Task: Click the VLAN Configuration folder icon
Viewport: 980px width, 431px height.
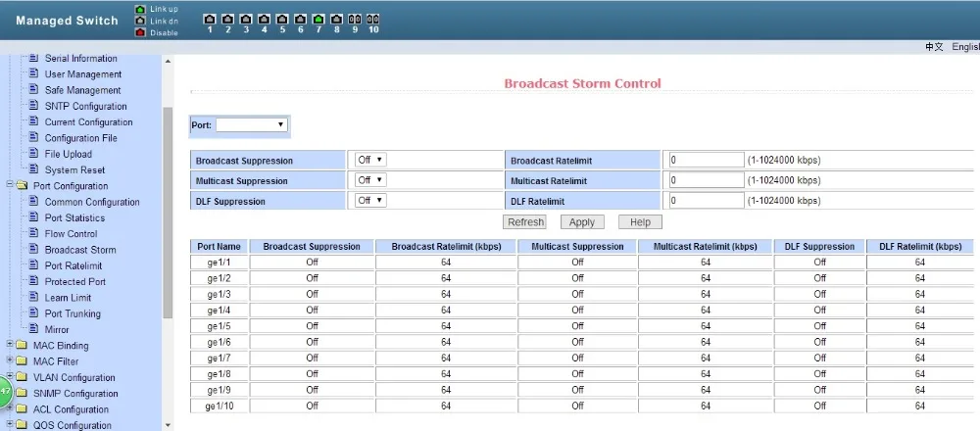Action: coord(22,377)
